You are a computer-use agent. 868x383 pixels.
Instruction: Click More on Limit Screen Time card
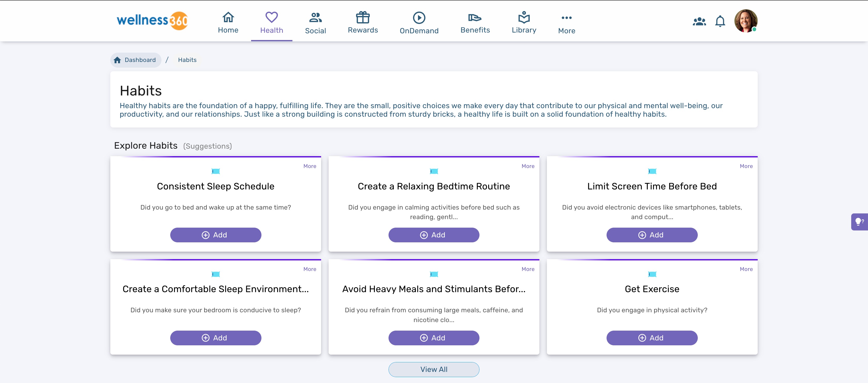[x=746, y=166]
